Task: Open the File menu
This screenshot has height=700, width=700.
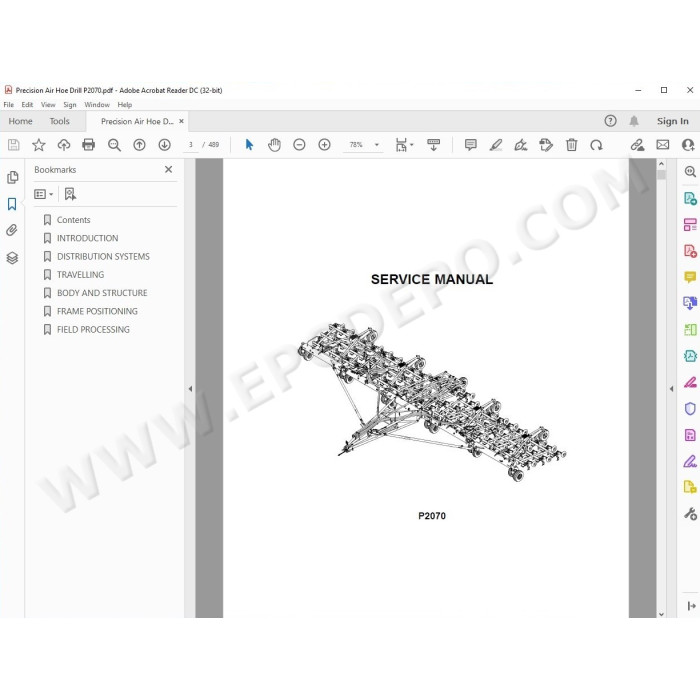Action: [8, 104]
